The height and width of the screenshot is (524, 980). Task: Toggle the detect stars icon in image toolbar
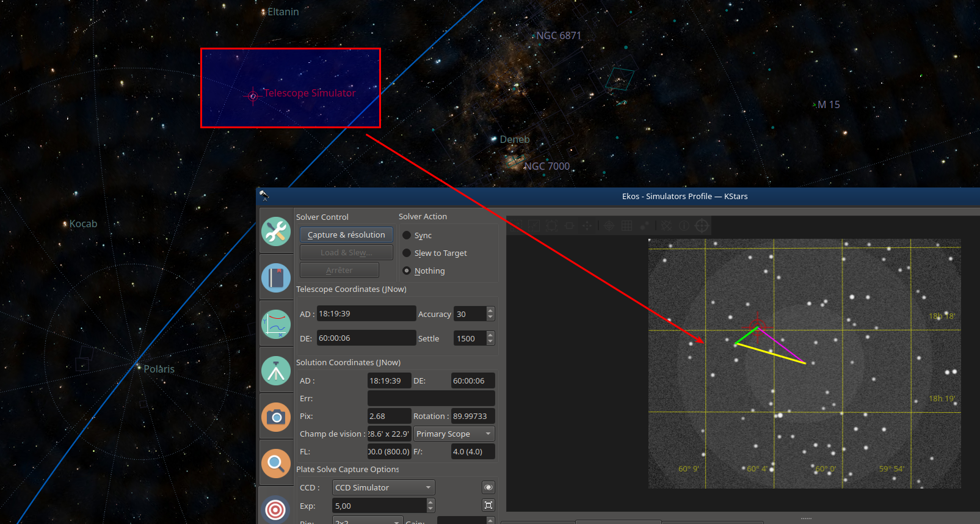[x=644, y=226]
